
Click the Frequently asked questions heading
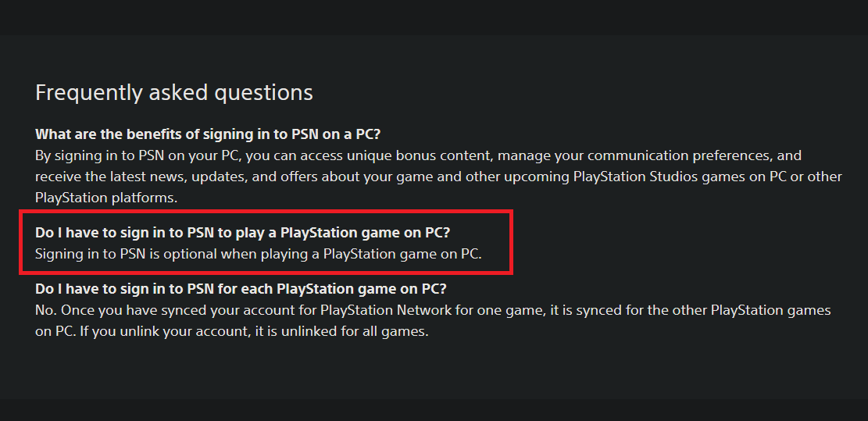click(x=174, y=93)
